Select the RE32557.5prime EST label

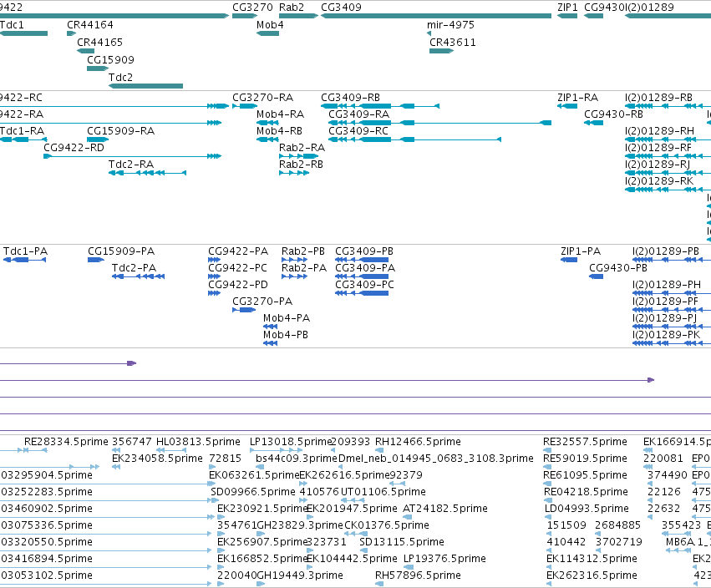click(x=586, y=442)
